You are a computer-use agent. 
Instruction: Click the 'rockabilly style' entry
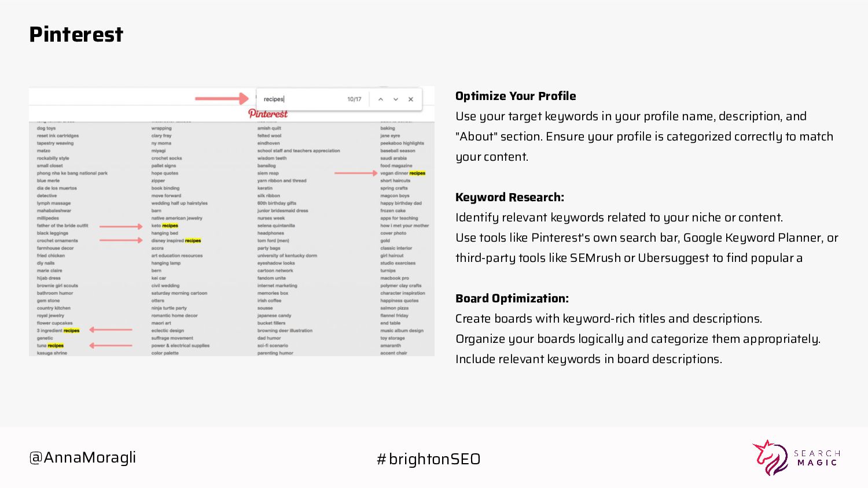pyautogui.click(x=53, y=158)
